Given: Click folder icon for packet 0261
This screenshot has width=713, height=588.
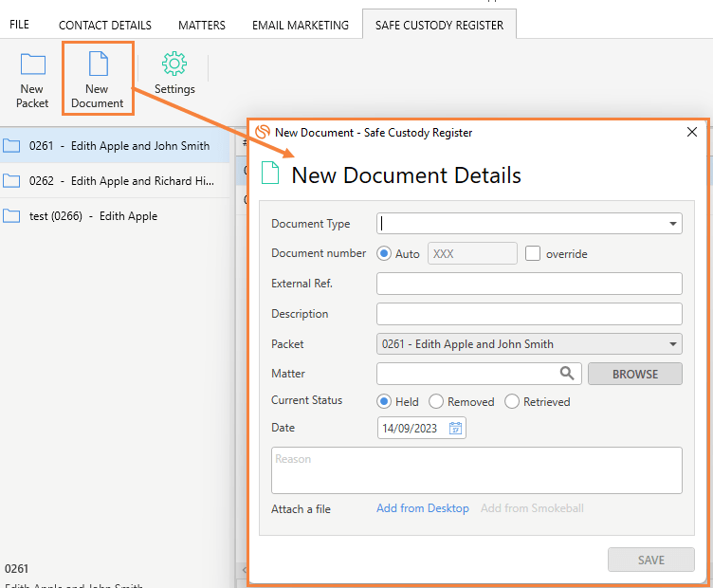Looking at the screenshot, I should coord(11,146).
